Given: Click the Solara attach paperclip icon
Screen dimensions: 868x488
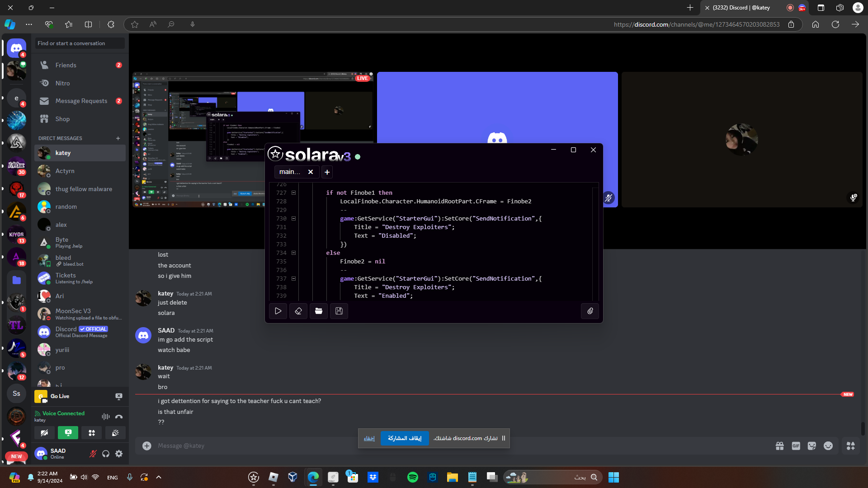Looking at the screenshot, I should point(590,311).
